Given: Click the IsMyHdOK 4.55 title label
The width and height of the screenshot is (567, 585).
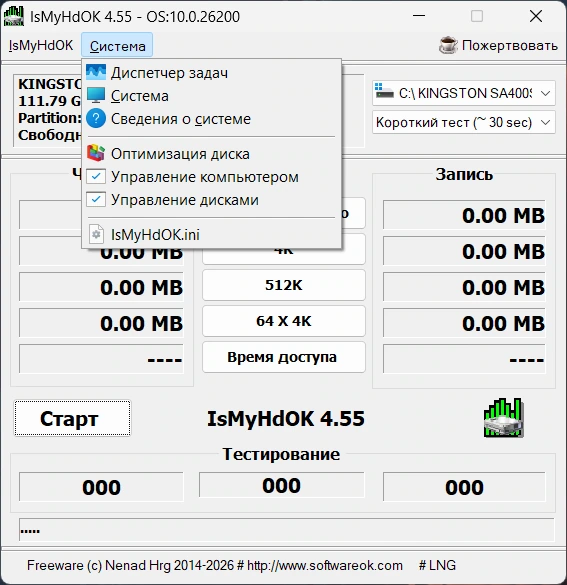Looking at the screenshot, I should click(286, 419).
